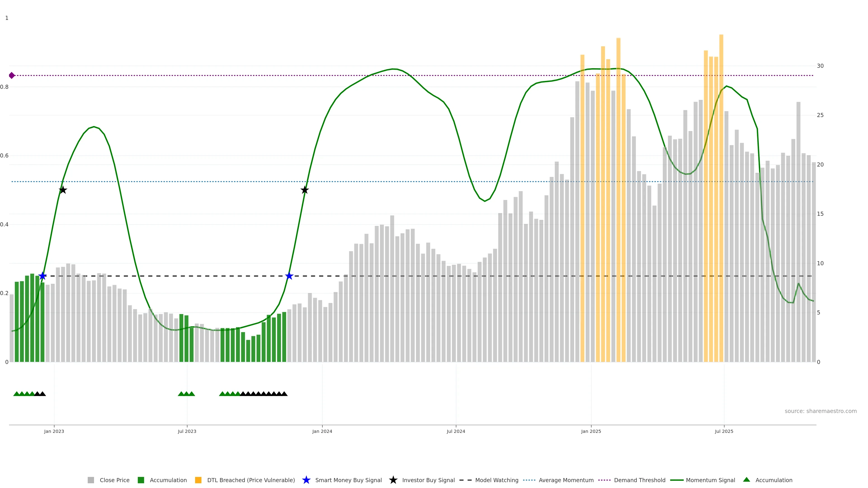Viewport: 868px width, 488px height.
Task: Click the orange DTL Breached legend swatch
Action: coord(198,480)
